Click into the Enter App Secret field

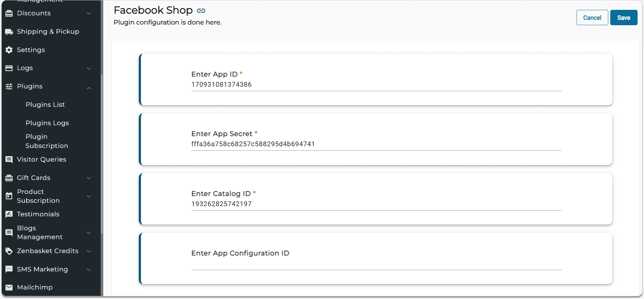pos(376,144)
